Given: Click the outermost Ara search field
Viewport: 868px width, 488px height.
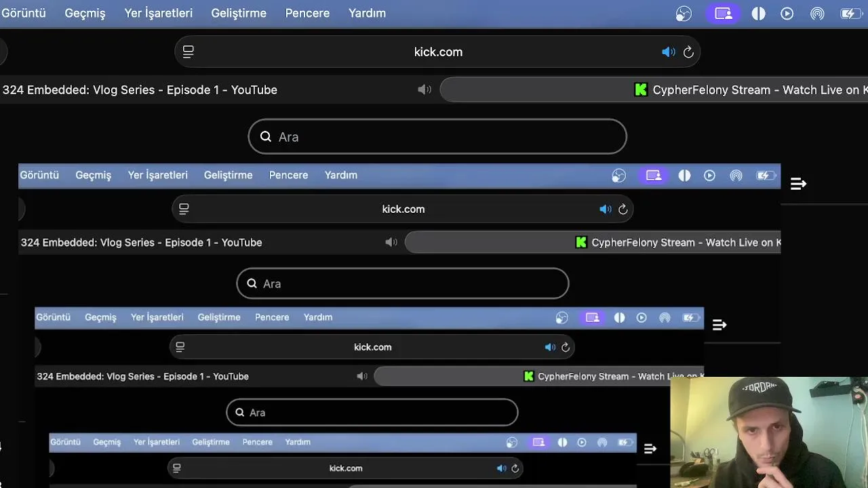Looking at the screenshot, I should tap(437, 137).
